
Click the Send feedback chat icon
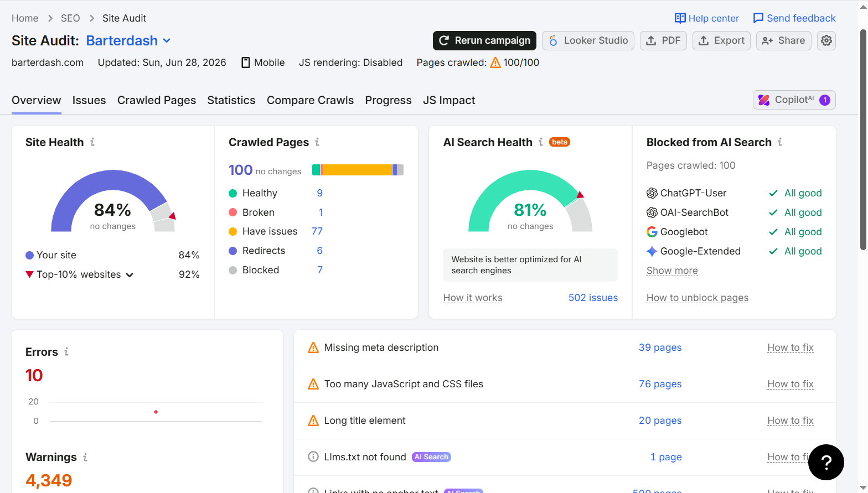click(758, 18)
